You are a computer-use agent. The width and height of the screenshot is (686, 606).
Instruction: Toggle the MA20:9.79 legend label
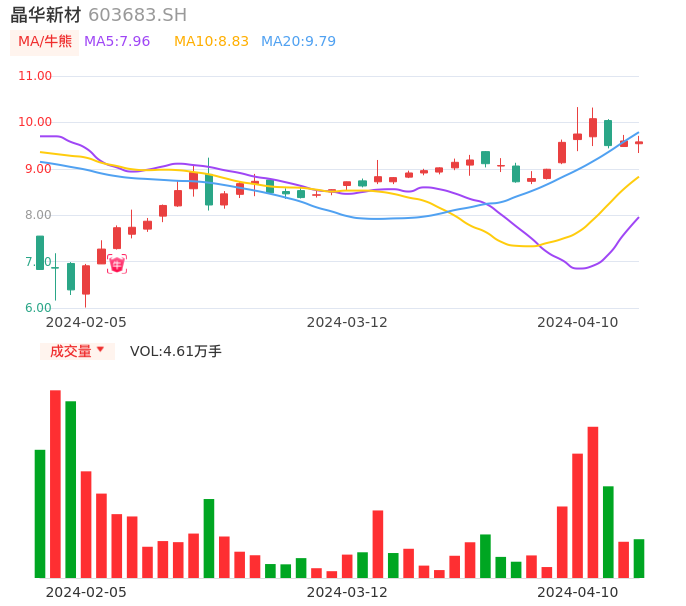click(x=298, y=42)
